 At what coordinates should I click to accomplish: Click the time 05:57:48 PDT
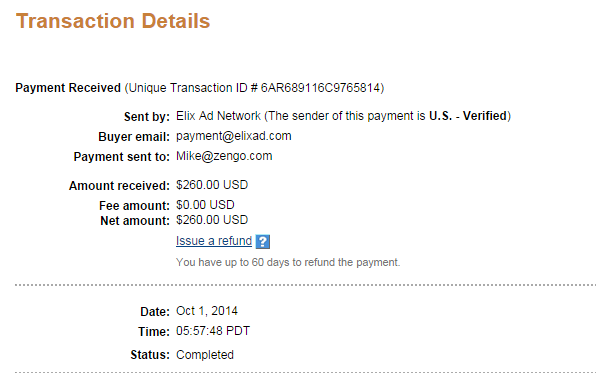[213, 331]
